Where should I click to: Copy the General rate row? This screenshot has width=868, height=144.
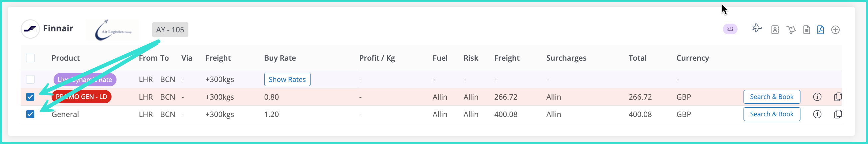838,114
